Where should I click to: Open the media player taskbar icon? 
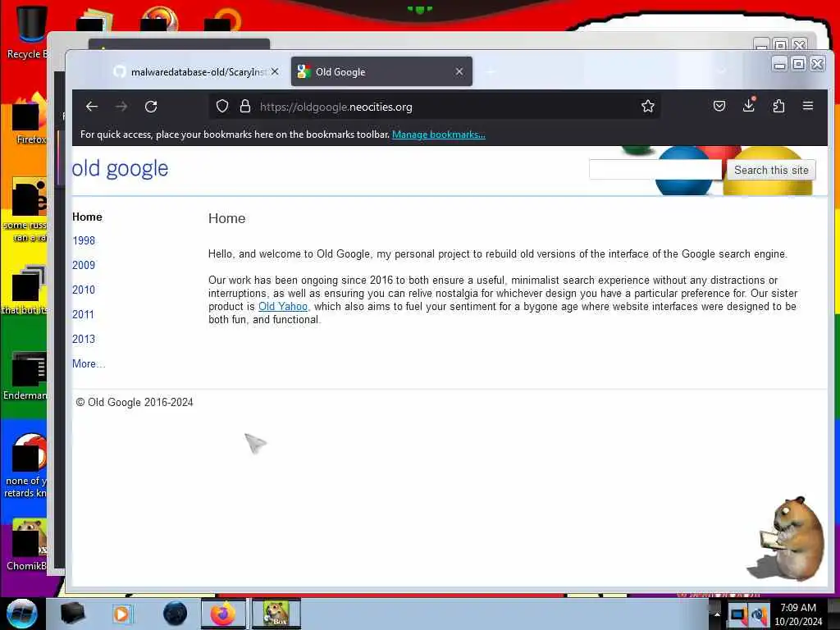coord(122,614)
